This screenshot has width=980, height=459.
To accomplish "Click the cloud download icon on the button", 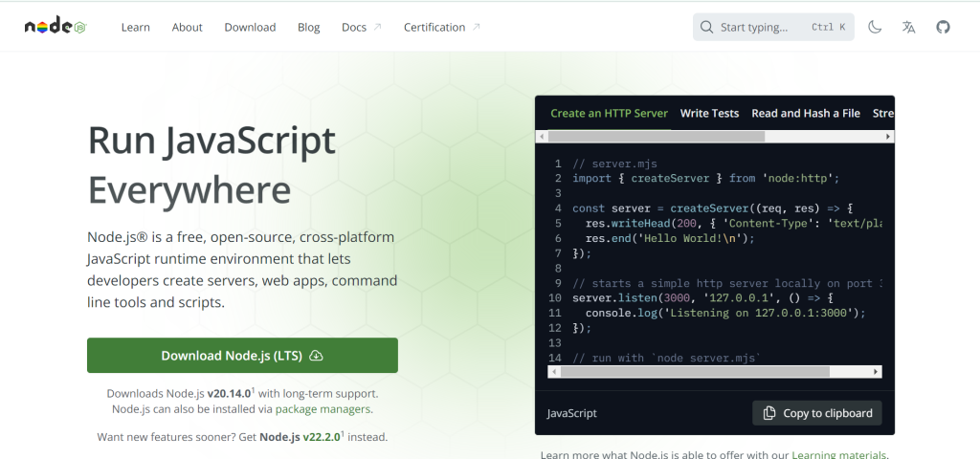I will pos(316,356).
